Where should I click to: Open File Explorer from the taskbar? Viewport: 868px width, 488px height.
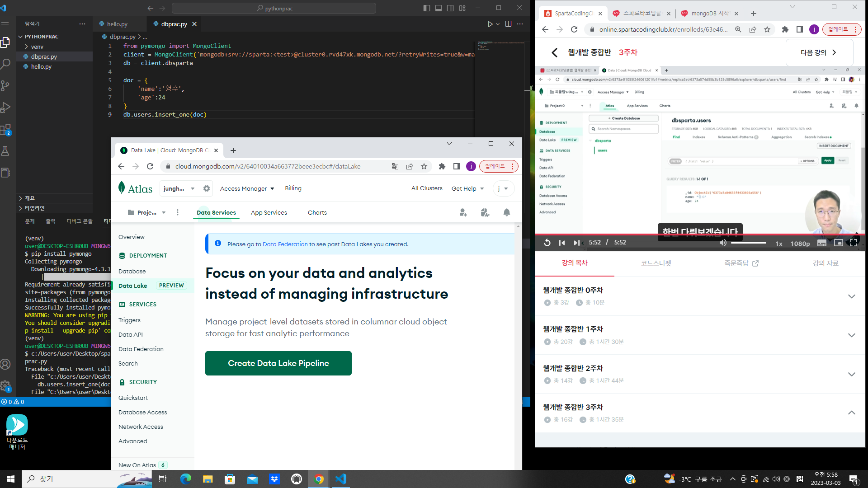208,479
